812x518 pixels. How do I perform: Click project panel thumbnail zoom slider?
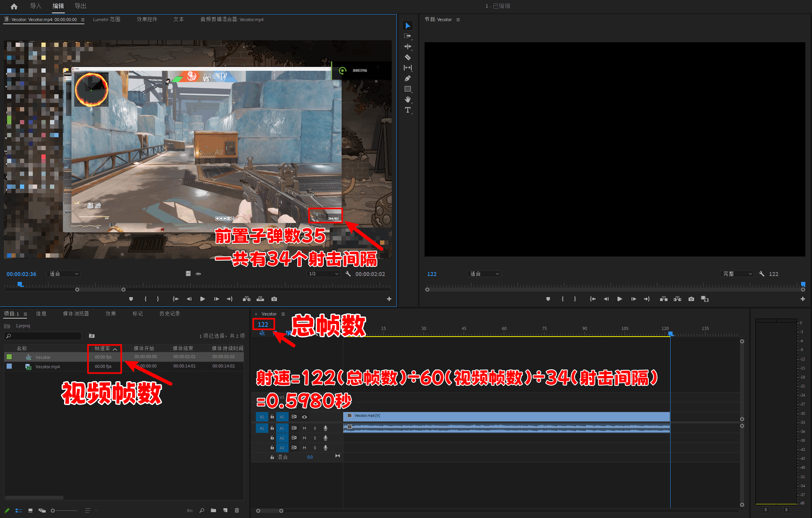coord(64,511)
